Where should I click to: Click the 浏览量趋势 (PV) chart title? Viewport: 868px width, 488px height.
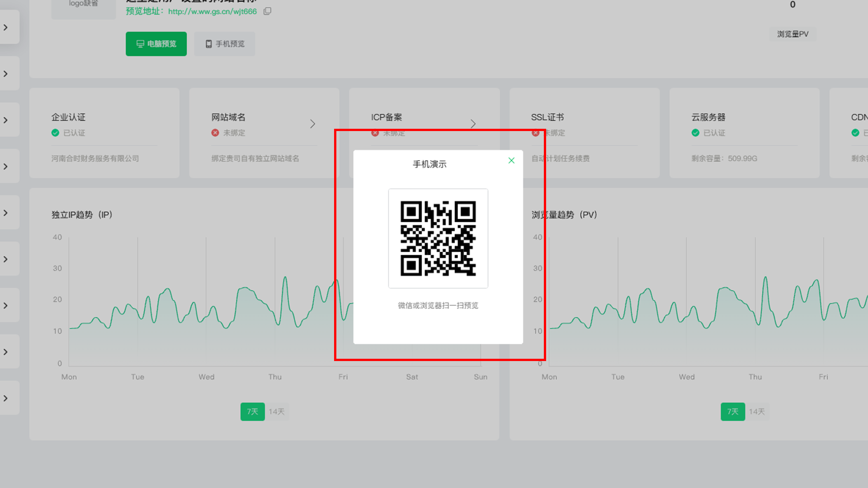tap(564, 215)
